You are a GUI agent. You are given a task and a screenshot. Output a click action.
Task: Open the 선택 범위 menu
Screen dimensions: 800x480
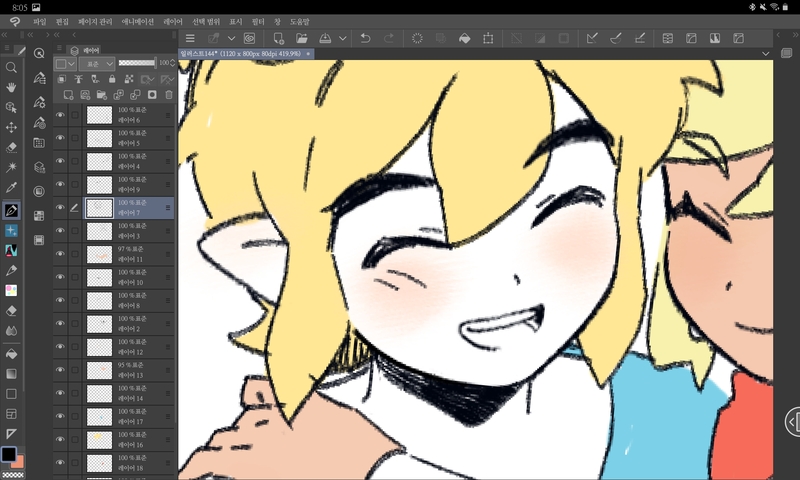click(x=206, y=21)
